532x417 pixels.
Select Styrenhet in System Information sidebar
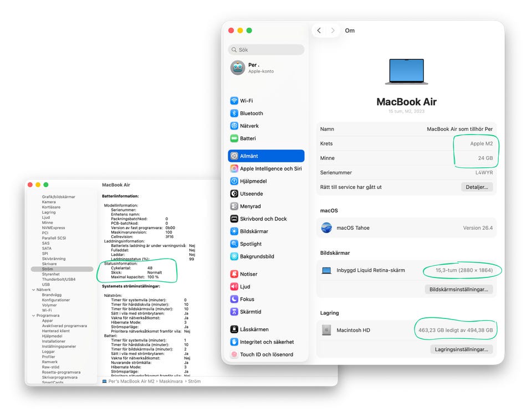51,274
